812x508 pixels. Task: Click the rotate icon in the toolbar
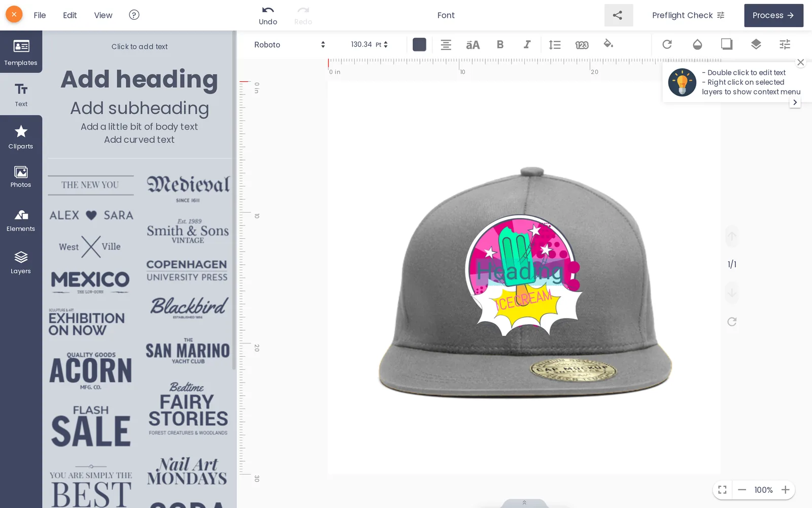[667, 45]
